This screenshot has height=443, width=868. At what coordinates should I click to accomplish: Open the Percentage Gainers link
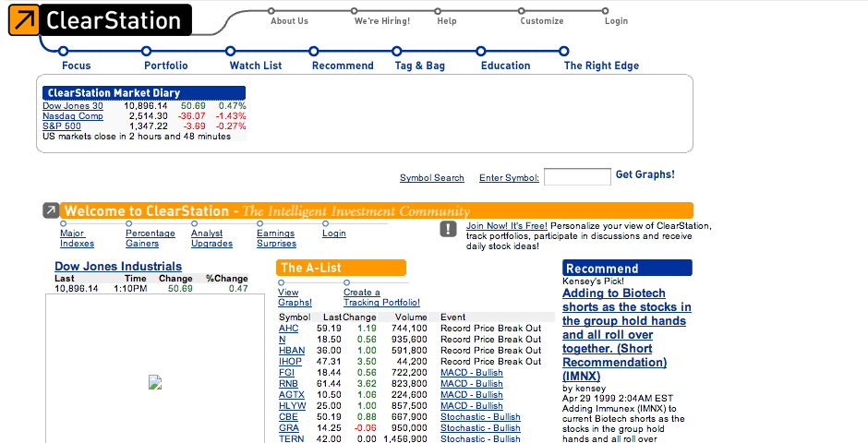point(150,238)
